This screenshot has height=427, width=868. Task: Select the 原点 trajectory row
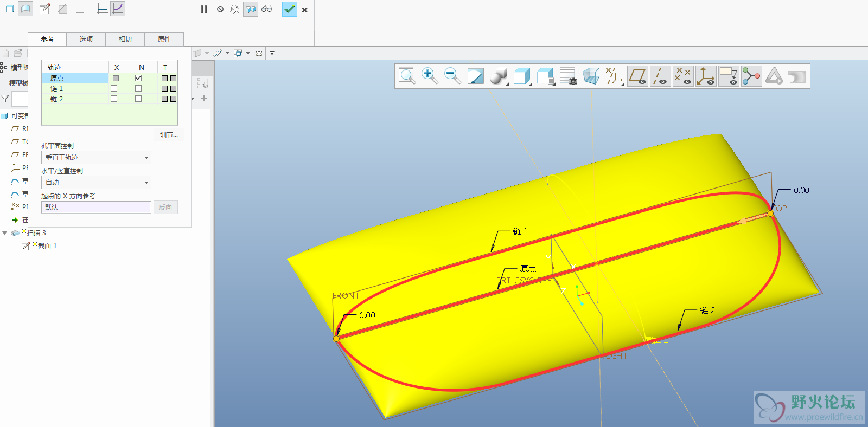tap(110, 78)
